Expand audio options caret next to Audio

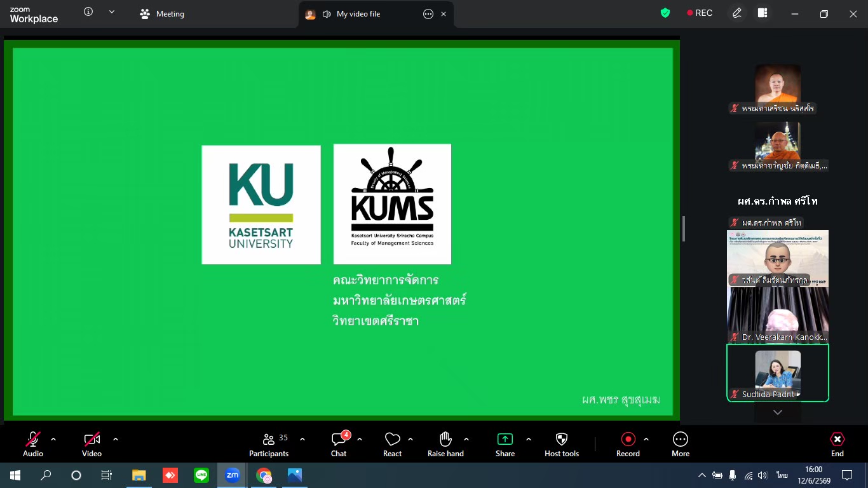point(53,439)
